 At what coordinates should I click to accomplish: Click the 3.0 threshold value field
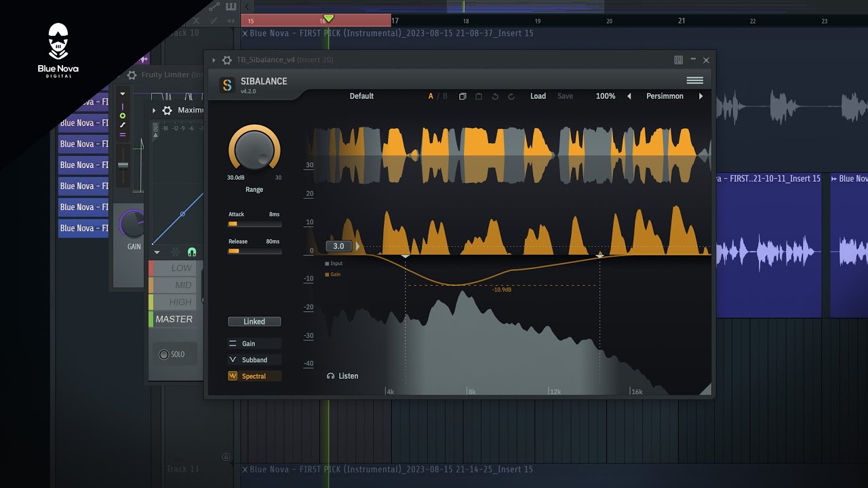tap(338, 246)
